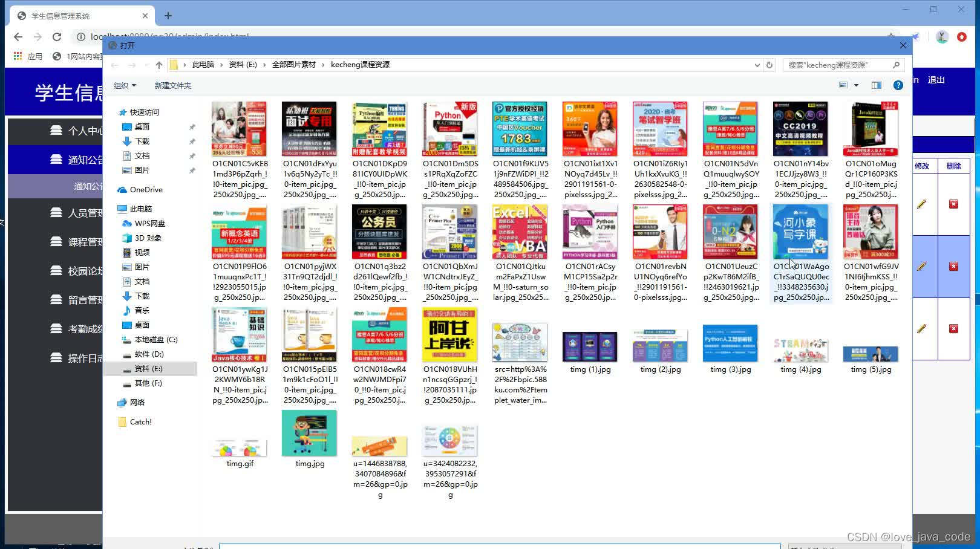Select the Excel VBA thumbnail image
The image size is (980, 549).
520,232
